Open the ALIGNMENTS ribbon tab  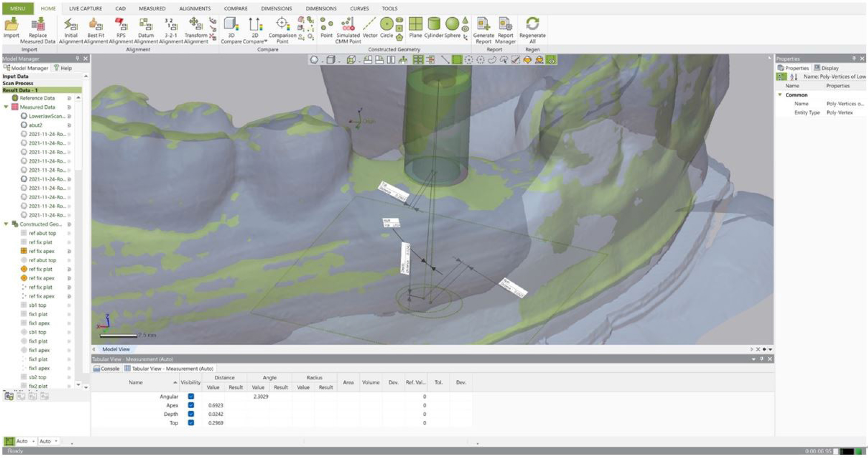(194, 8)
